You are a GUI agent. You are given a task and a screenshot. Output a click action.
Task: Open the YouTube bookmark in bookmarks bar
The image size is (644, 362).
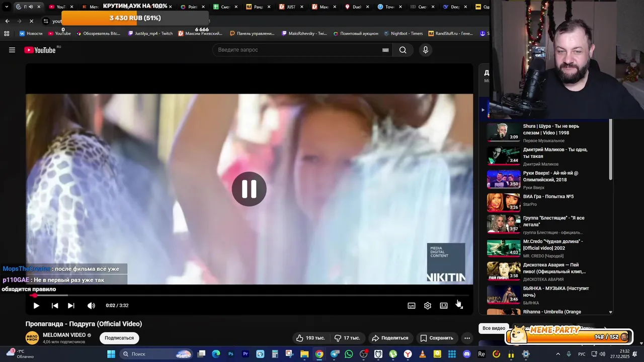coord(59,34)
